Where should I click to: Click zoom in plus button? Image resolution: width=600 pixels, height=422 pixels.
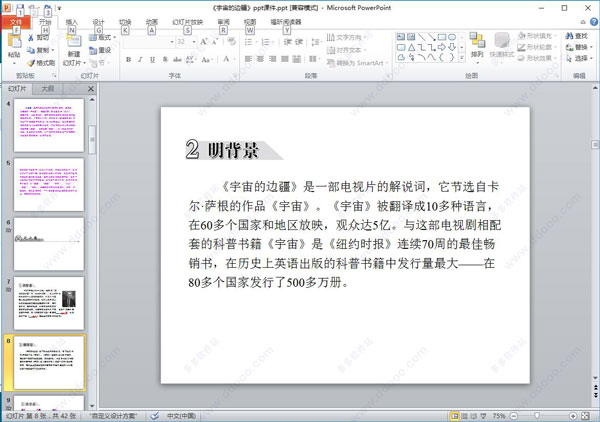(x=573, y=416)
